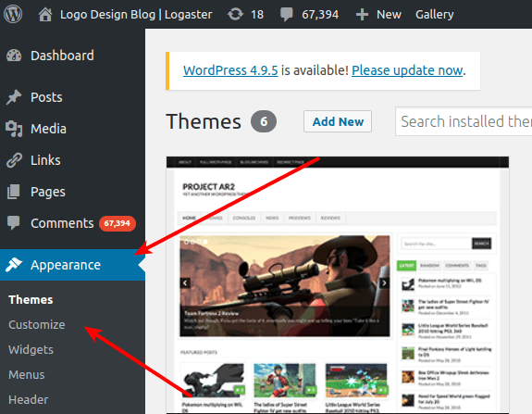Image resolution: width=532 pixels, height=414 pixels.
Task: Click the Please update now link
Action: tap(407, 70)
